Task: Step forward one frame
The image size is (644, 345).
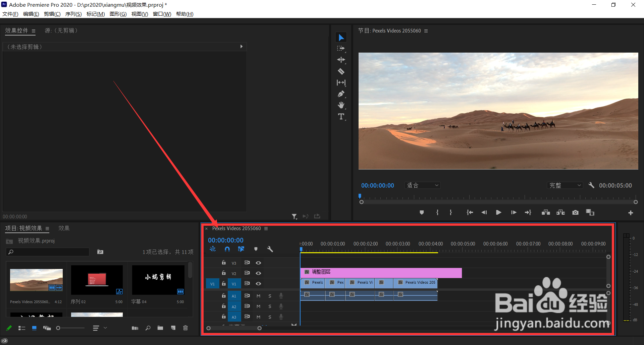Action: point(514,212)
